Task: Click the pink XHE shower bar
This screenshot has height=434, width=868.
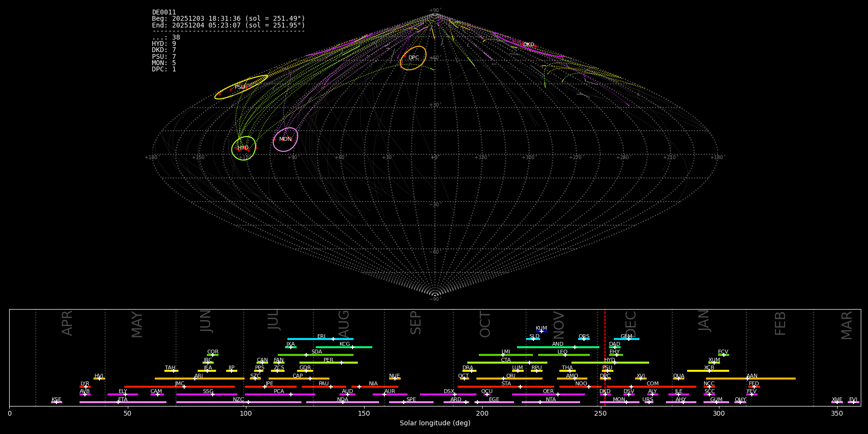Action: [x=837, y=402]
